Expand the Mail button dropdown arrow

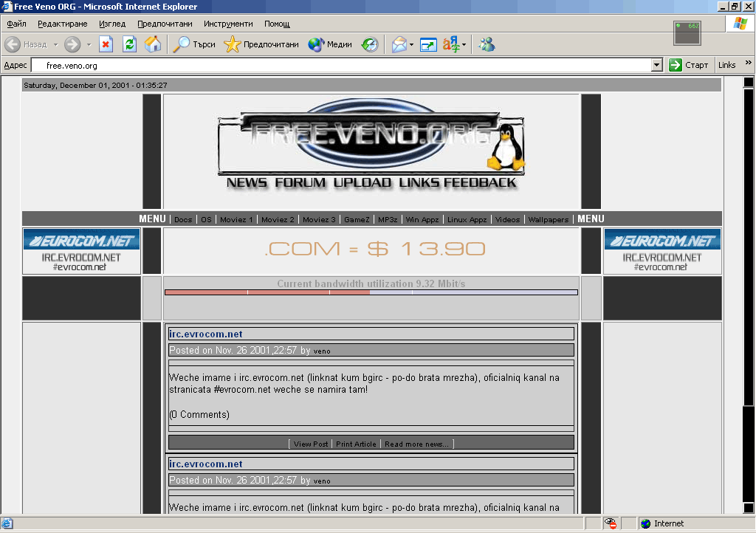(411, 44)
